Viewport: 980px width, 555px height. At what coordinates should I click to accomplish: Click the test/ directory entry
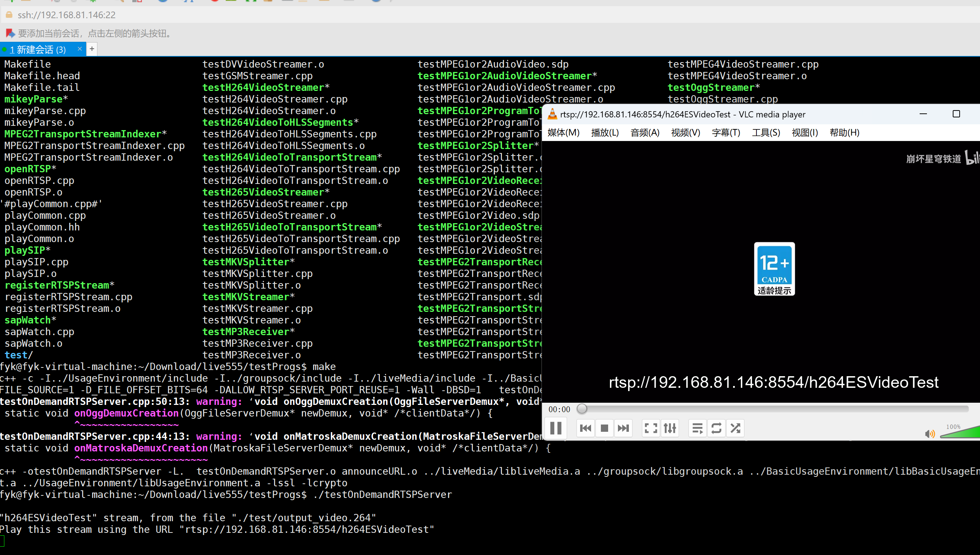click(x=18, y=355)
